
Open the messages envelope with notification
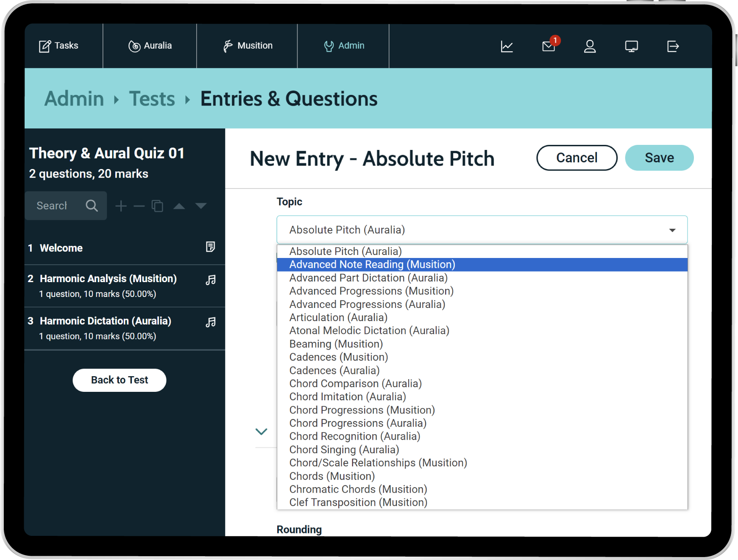pyautogui.click(x=549, y=46)
